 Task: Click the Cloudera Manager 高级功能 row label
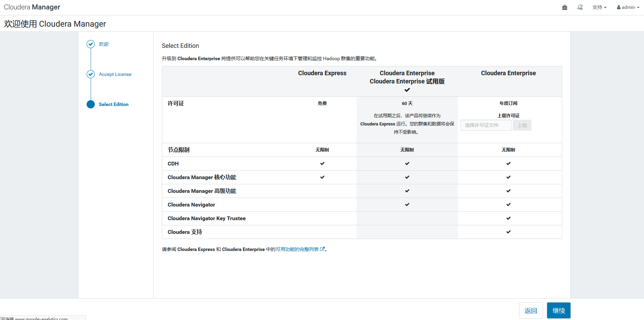[x=202, y=191]
